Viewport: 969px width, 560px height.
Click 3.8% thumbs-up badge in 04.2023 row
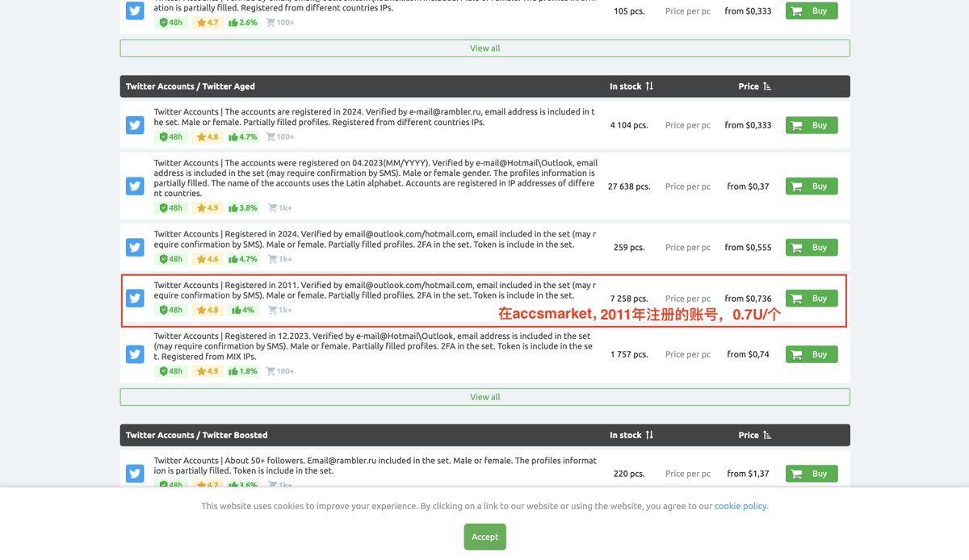(x=243, y=208)
